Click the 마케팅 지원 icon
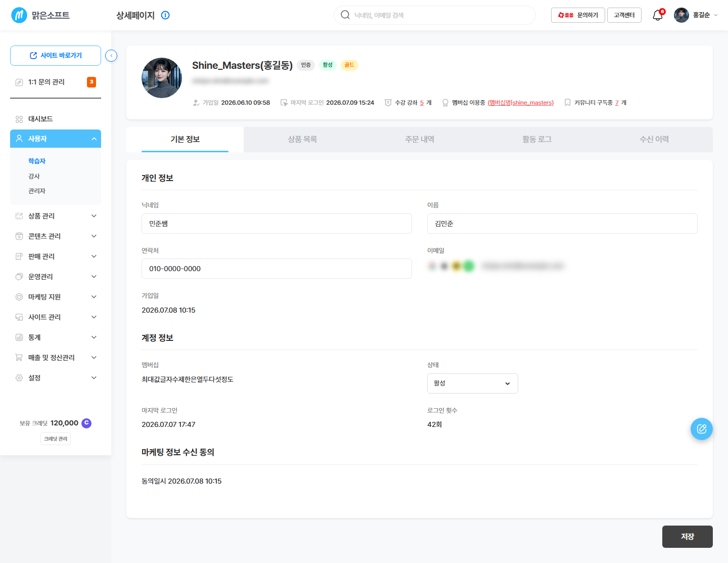This screenshot has height=563, width=728. (x=19, y=297)
